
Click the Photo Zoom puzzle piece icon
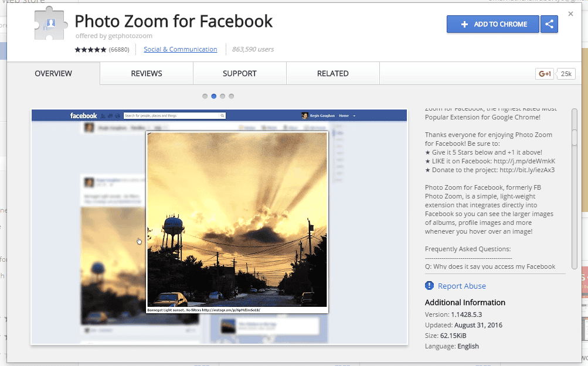click(50, 26)
